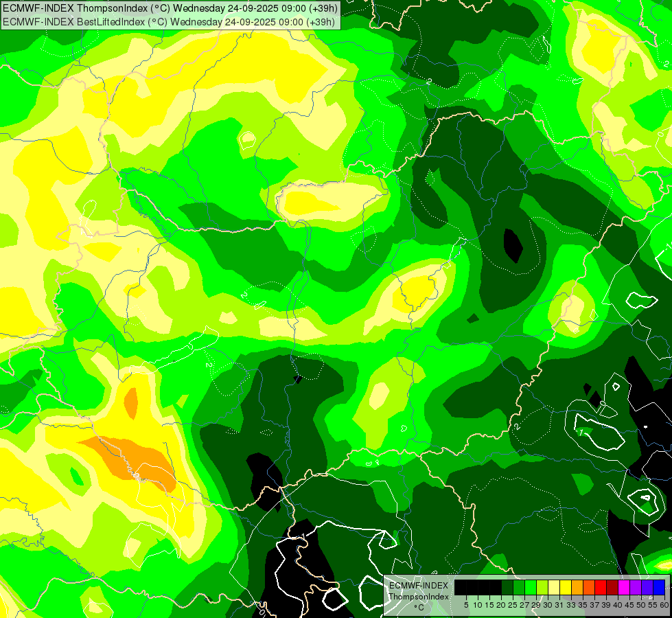
Task: Click the °C unit label in legend
Action: click(x=419, y=608)
